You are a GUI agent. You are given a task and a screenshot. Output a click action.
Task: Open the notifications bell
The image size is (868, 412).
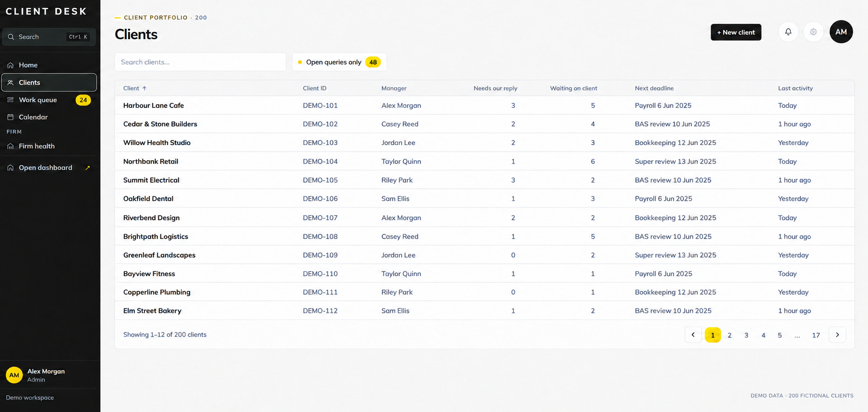[x=788, y=32]
